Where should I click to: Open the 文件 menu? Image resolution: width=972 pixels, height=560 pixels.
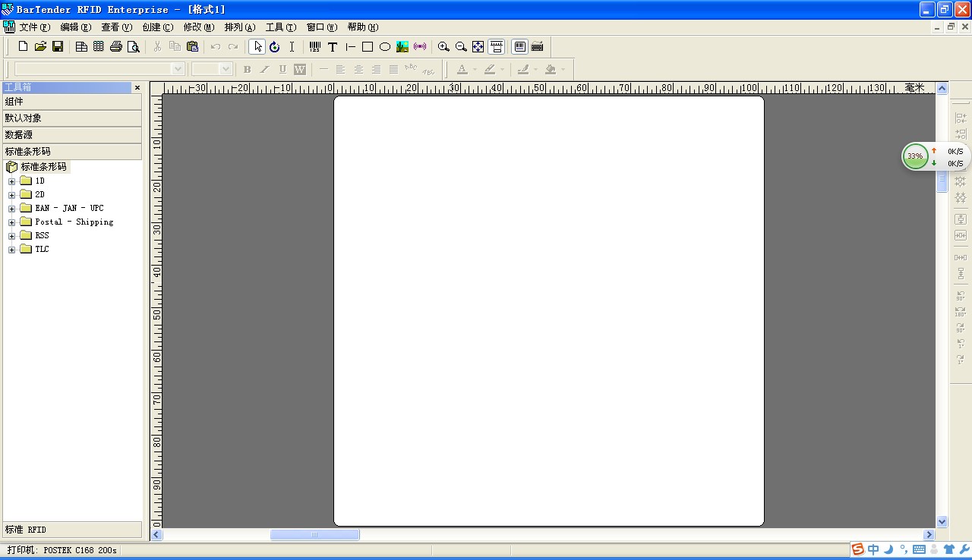click(34, 27)
